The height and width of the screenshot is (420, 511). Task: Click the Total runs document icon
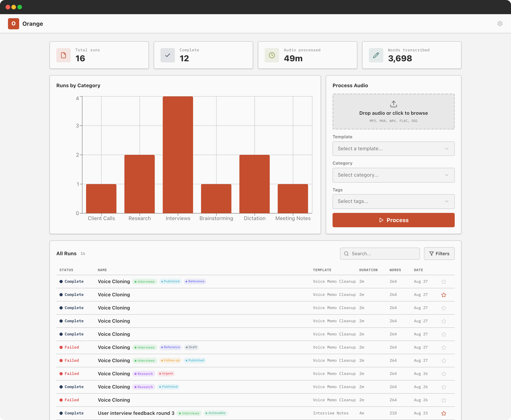[x=63, y=55]
